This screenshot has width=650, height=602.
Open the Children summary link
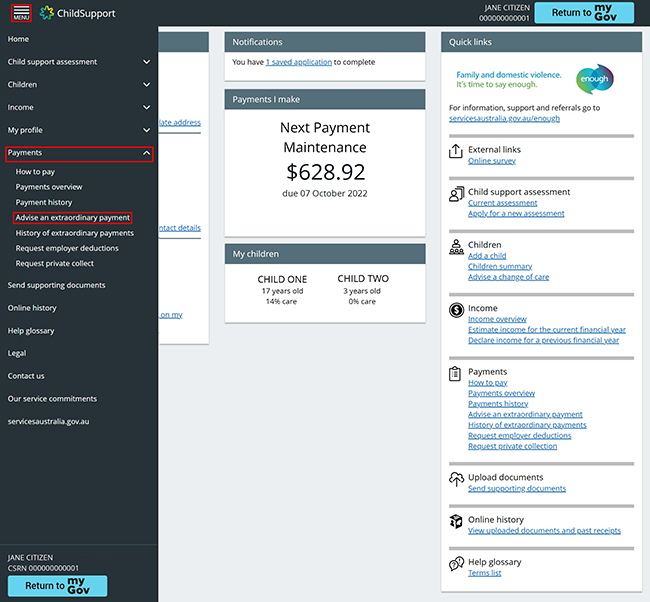tap(500, 266)
